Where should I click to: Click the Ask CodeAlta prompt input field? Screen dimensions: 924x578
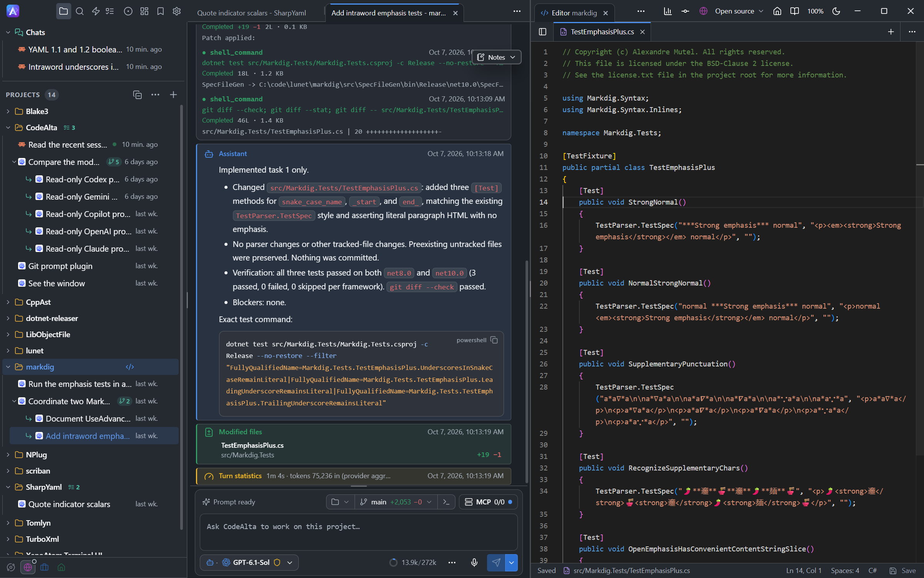358,532
